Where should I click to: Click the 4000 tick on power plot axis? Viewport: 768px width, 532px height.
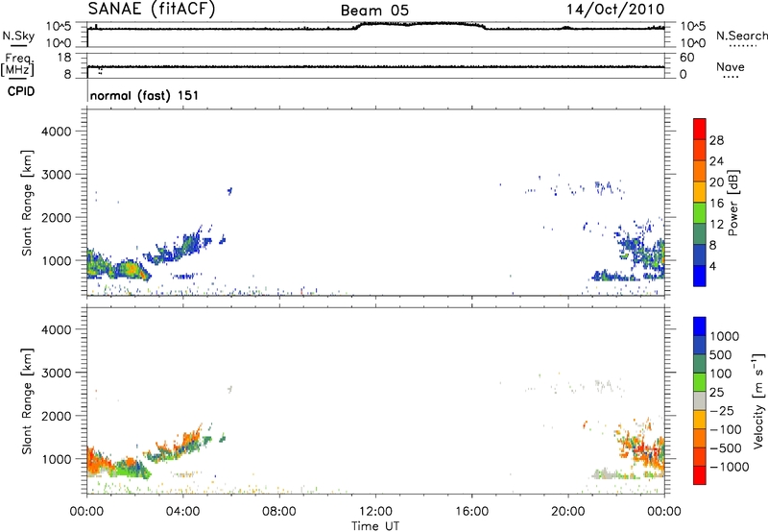click(56, 132)
